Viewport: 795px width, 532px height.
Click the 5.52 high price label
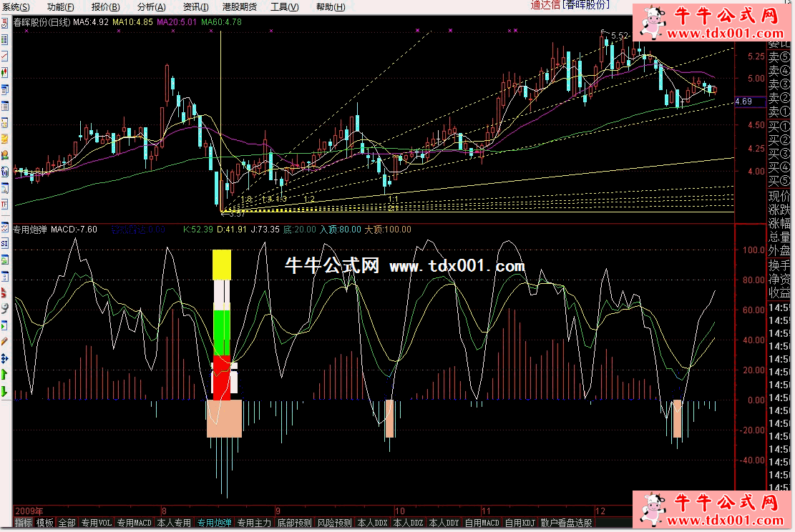620,36
